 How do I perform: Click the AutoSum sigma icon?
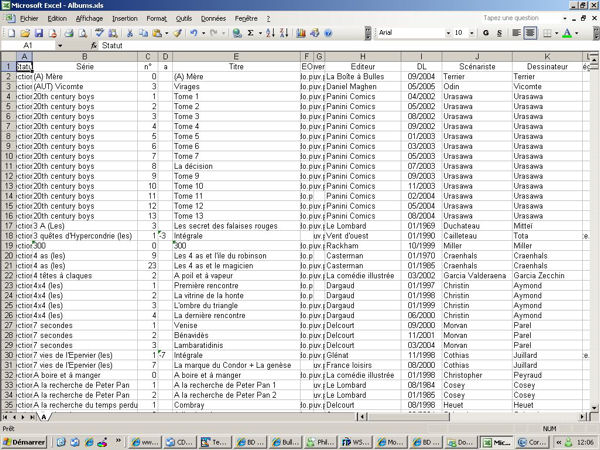click(250, 33)
